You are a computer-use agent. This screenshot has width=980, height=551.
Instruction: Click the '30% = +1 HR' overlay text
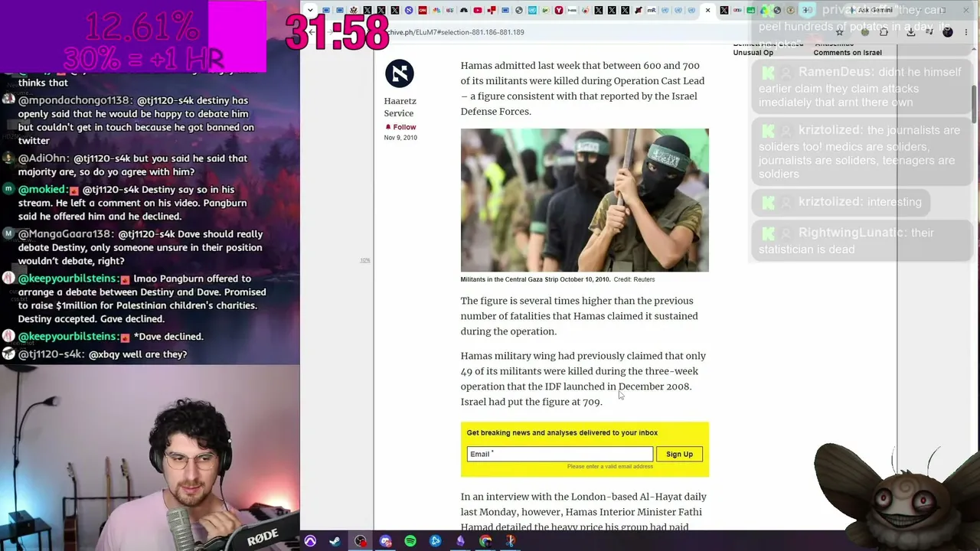click(x=143, y=58)
